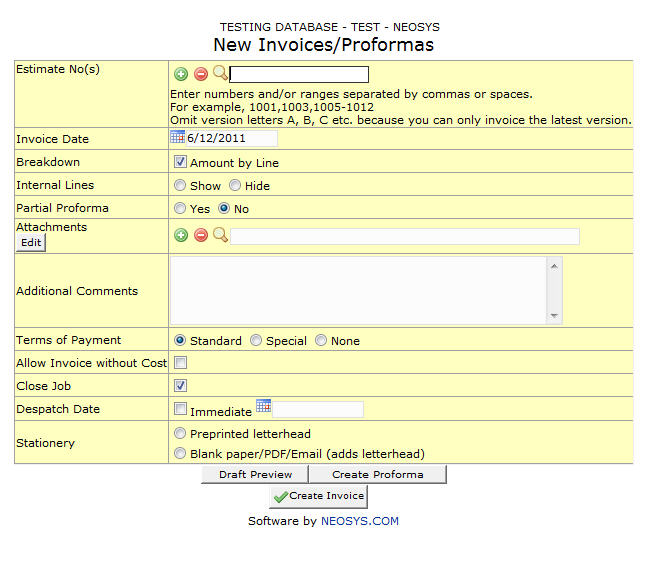Click green add icon in Estimate No(s) row
Screen dimensions: 648x564
[181, 74]
